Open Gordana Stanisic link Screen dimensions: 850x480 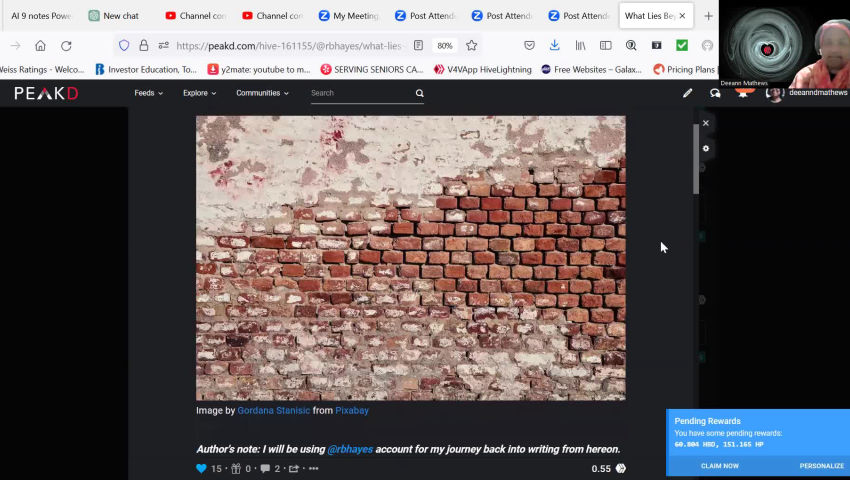(x=274, y=411)
